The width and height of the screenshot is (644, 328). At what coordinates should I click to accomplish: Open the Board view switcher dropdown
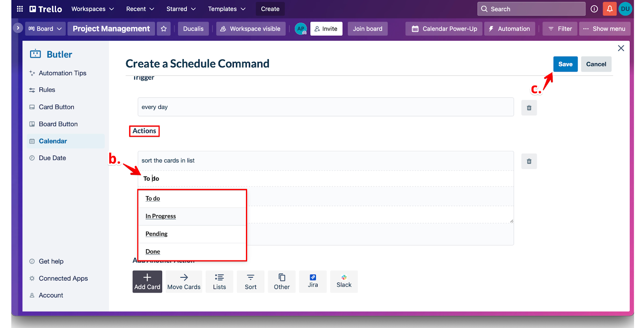[x=45, y=29]
